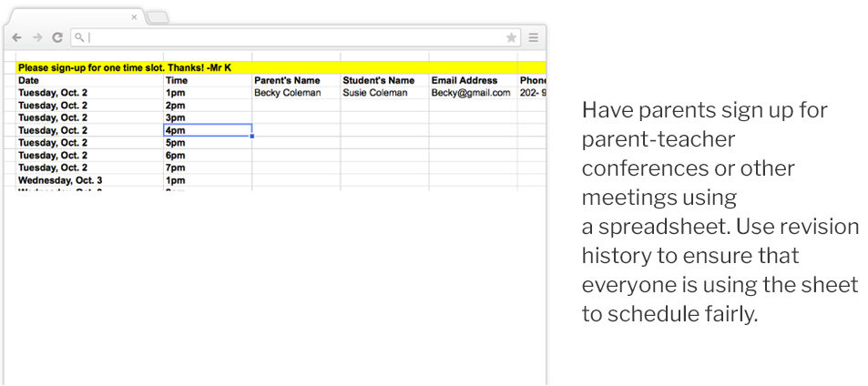Click the browser forward arrow

[37, 37]
